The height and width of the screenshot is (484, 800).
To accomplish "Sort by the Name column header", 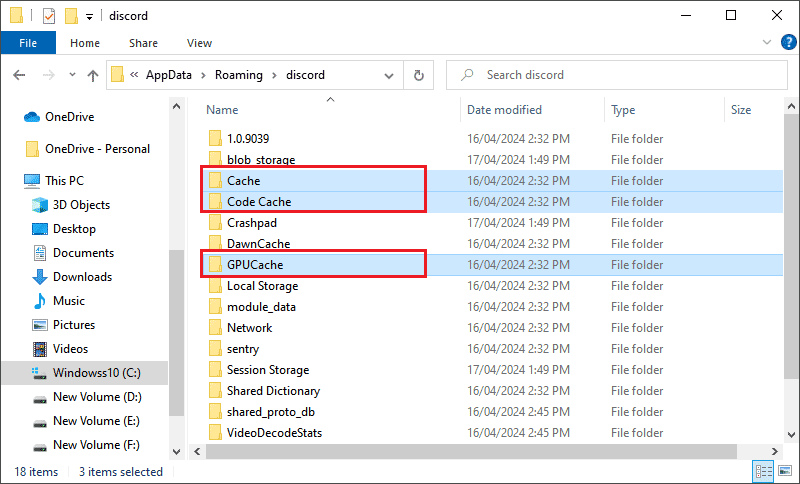I will click(222, 110).
